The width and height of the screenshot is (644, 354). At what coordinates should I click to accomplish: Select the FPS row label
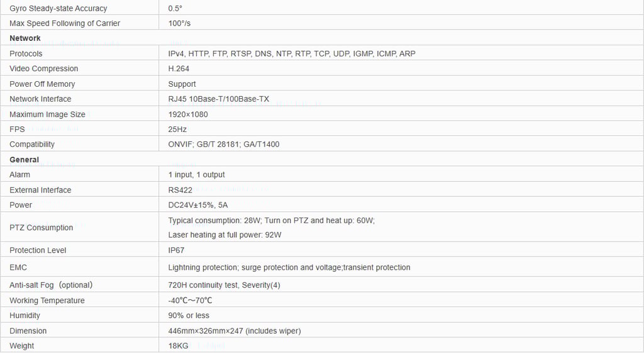[17, 130]
